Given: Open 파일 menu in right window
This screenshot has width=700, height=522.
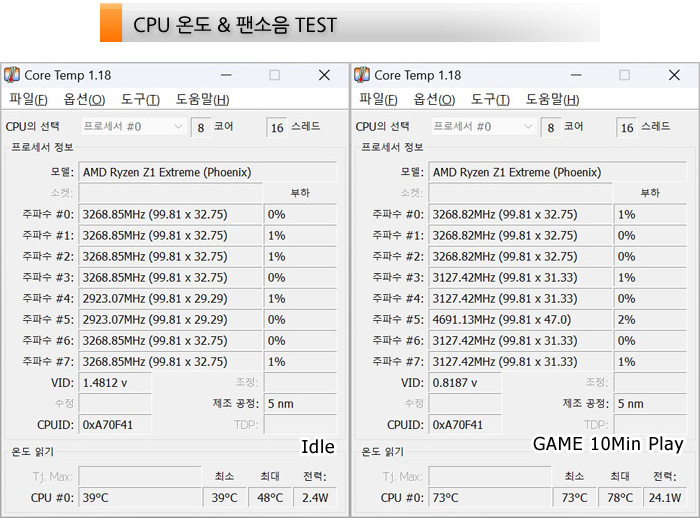Looking at the screenshot, I should point(378,99).
